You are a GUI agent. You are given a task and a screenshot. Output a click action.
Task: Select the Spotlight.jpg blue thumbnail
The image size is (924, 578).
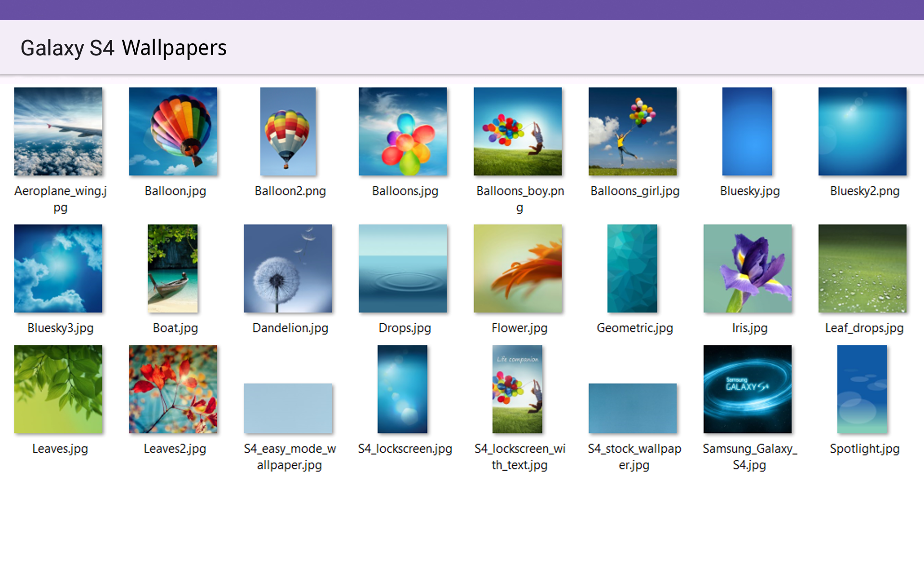click(x=862, y=389)
